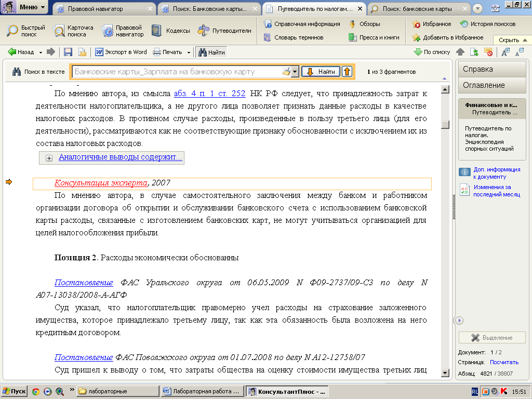Open the 'абз. 4 п. 1 ст. 252' link

click(x=209, y=94)
